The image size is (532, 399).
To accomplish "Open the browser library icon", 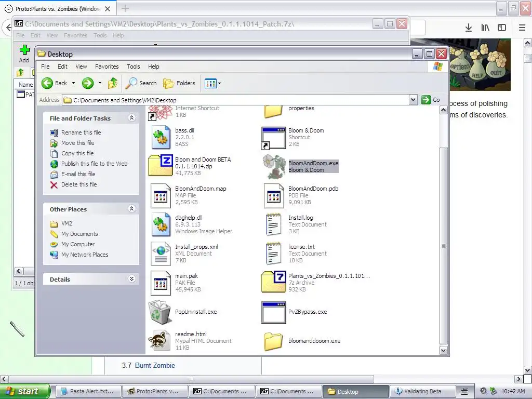I will click(485, 28).
